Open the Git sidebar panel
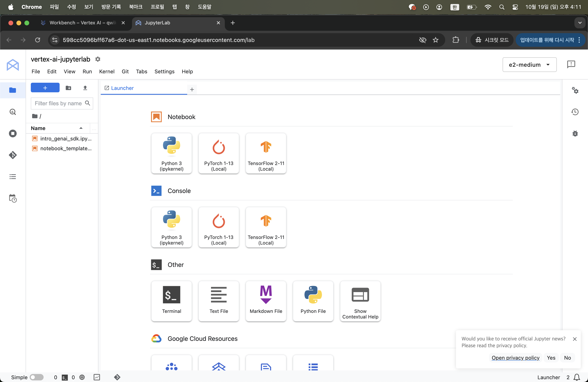 (13, 155)
